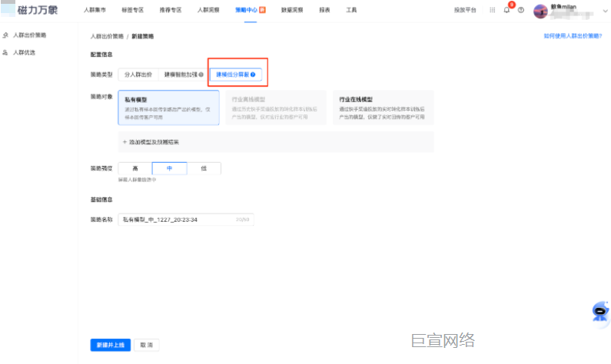Viewport: 611px width, 364px height.
Task: Open the 人群洞察 tab
Action: (x=208, y=10)
